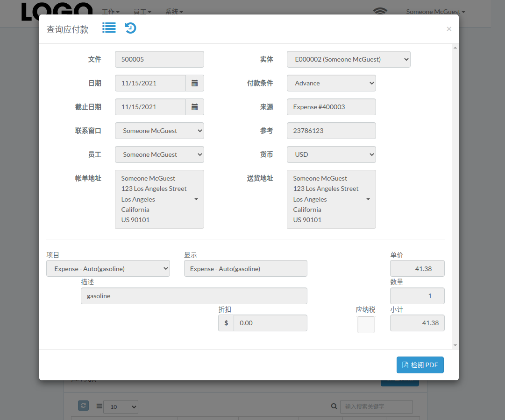Toggle the 应纳税 checkbox
Screen dimensions: 505x420
click(x=366, y=325)
